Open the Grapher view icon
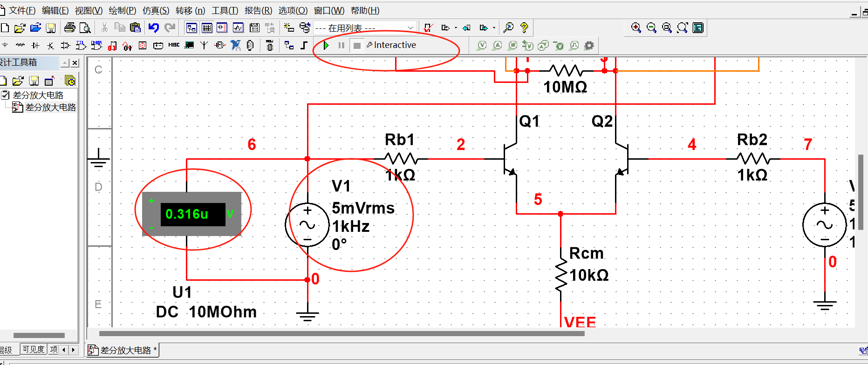This screenshot has height=365, width=868. (x=238, y=28)
